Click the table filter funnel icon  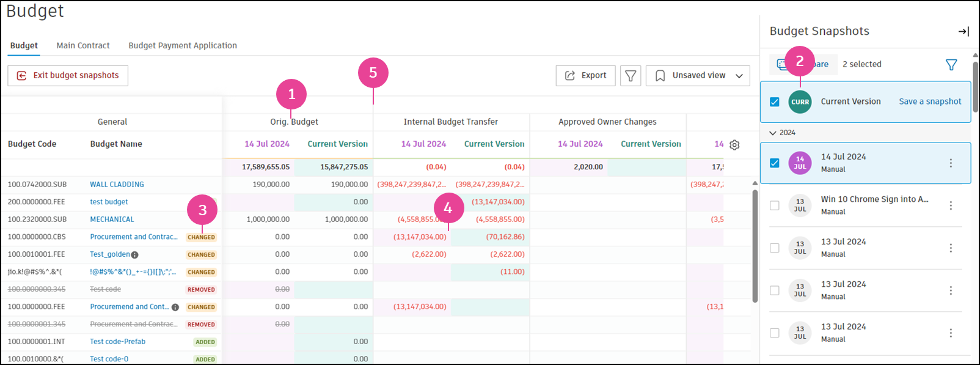click(631, 76)
